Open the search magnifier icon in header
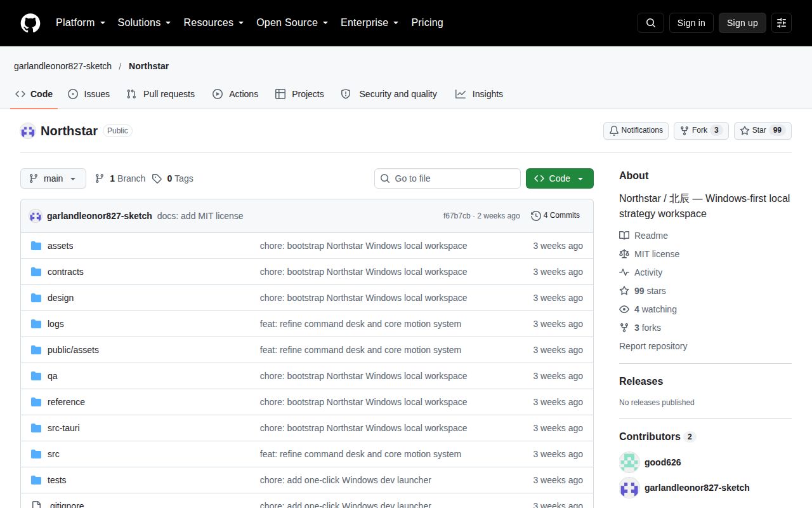This screenshot has width=812, height=508. coord(651,23)
